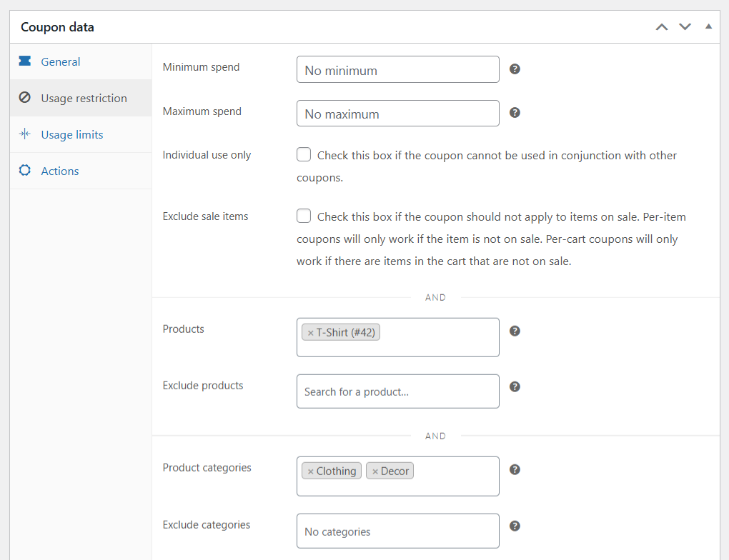
Task: Move Coupon data panel up
Action: (x=662, y=27)
